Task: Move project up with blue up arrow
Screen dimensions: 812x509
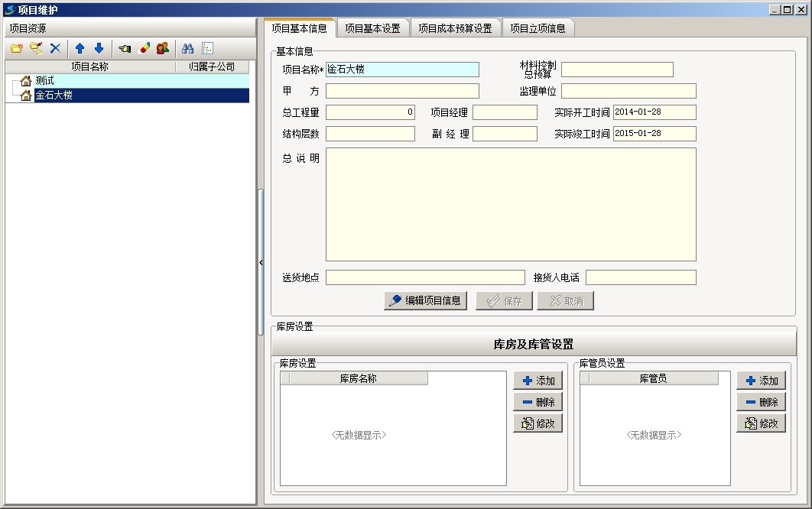Action: pyautogui.click(x=80, y=48)
